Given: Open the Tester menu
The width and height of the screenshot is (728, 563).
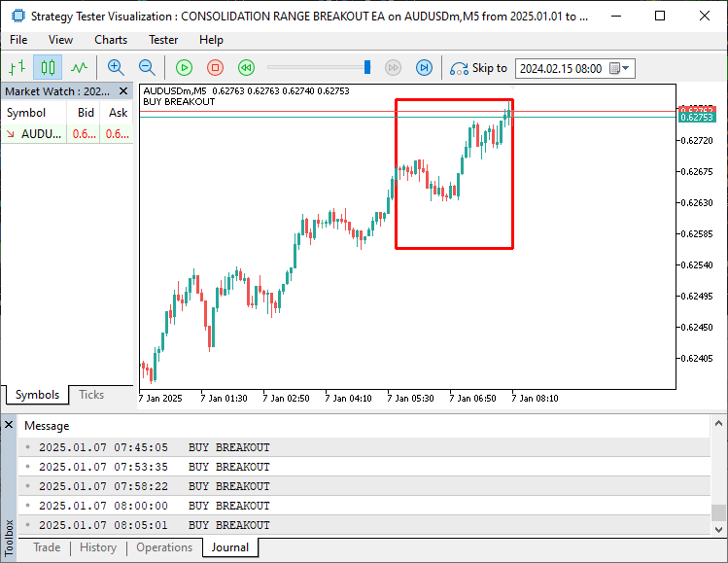Looking at the screenshot, I should click(163, 40).
